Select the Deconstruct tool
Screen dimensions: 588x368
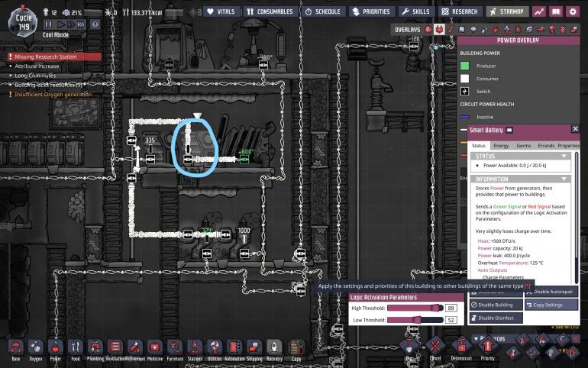click(462, 346)
